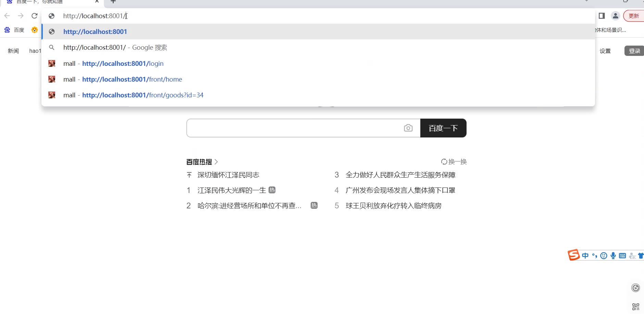The image size is (644, 314).
Task: Open hot search 江泽民伟大光辉的一生
Action: (232, 190)
